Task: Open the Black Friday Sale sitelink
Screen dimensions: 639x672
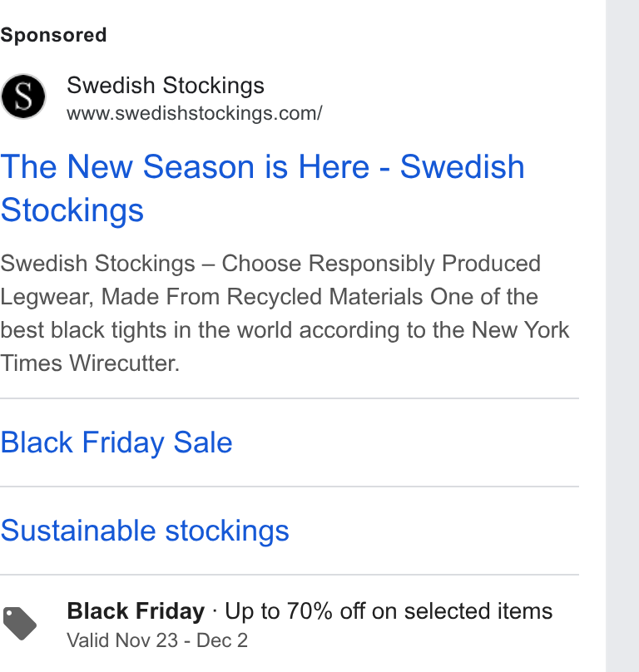Action: 116,442
